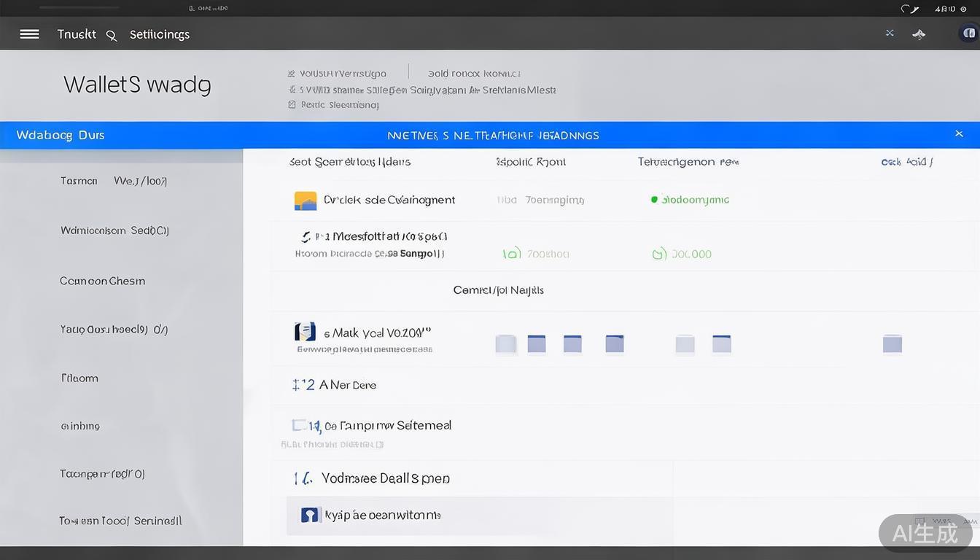Open Ccunoon Chesm in the sidebar
Viewport: 980px width, 560px height.
(x=102, y=281)
